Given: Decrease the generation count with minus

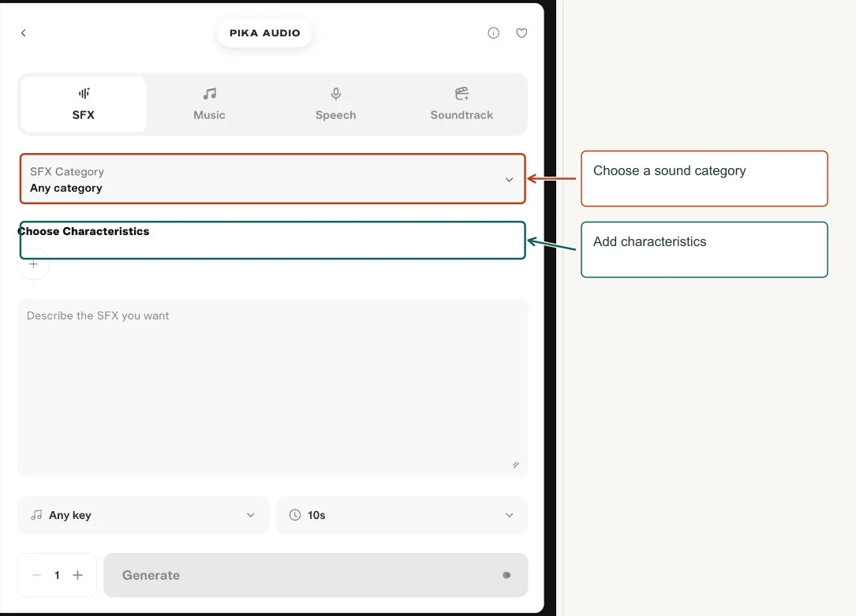Looking at the screenshot, I should (36, 575).
